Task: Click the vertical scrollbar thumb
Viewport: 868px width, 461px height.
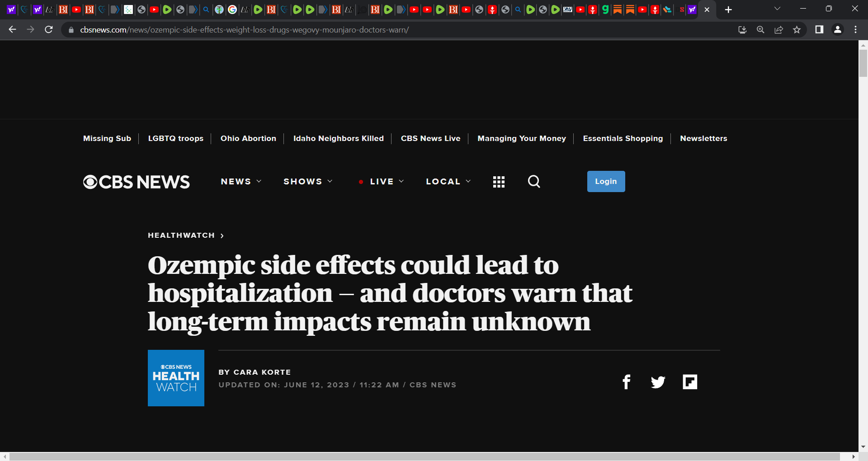Action: pos(863,63)
